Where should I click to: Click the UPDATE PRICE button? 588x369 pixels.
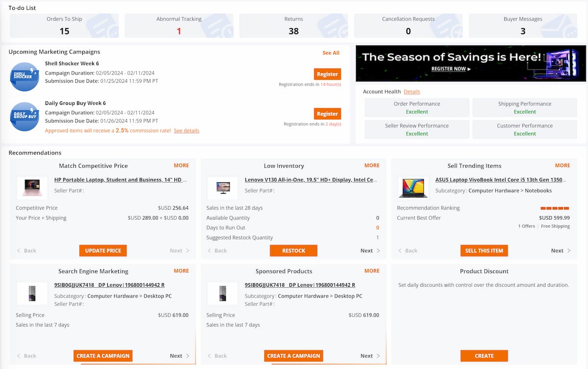coord(103,250)
